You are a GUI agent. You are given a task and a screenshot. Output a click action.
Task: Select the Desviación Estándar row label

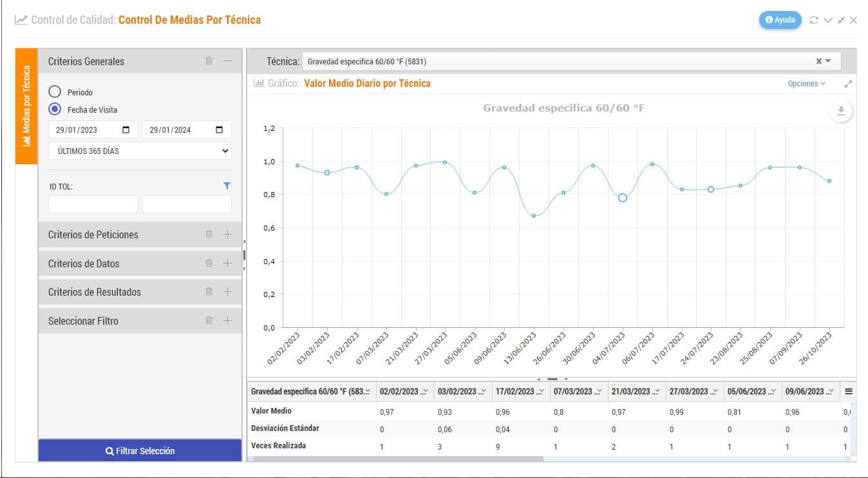pos(285,428)
